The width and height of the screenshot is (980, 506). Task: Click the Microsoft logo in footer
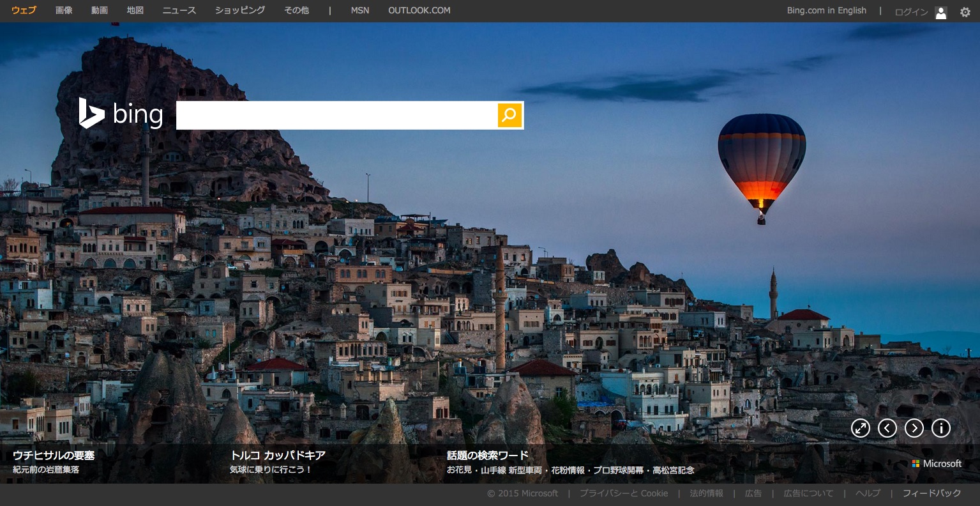pos(937,464)
